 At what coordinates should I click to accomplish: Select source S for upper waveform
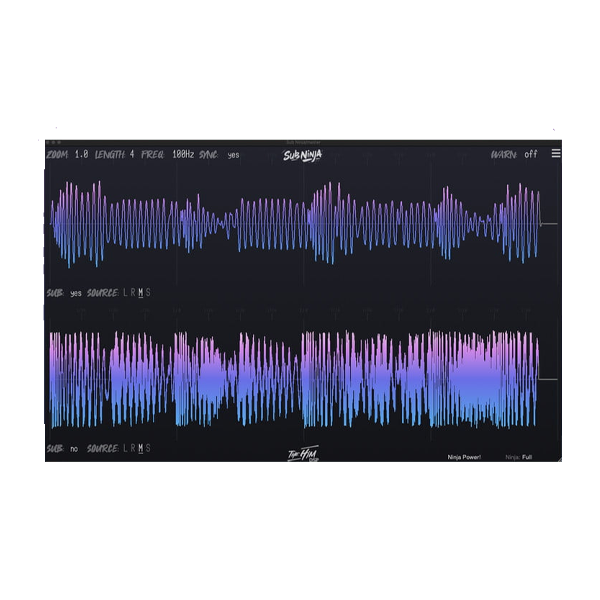(x=148, y=293)
